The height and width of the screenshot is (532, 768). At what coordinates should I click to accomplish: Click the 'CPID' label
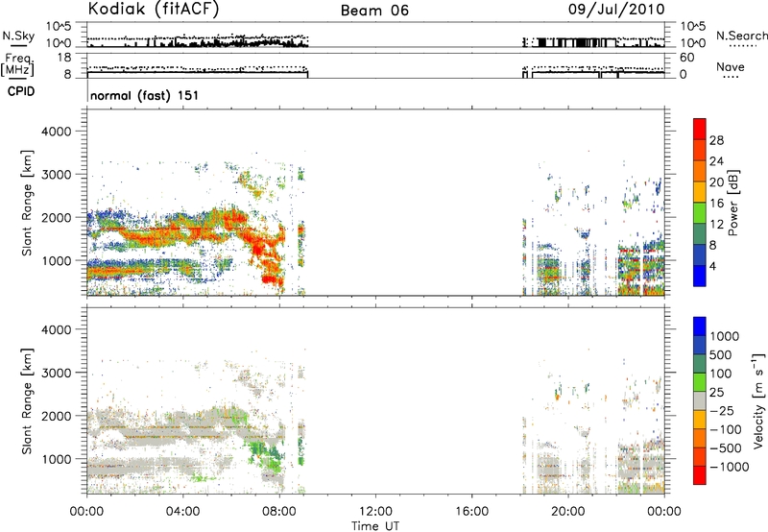(21, 91)
